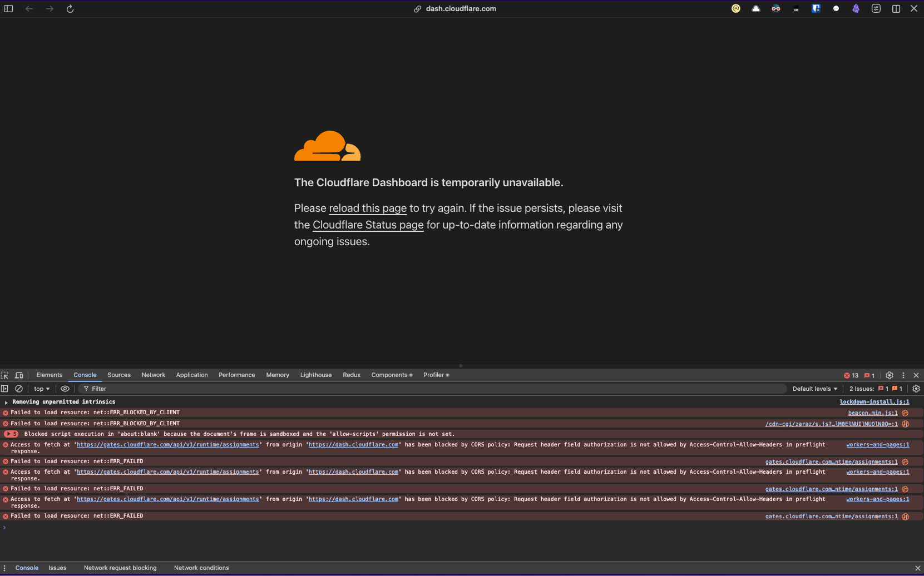The width and height of the screenshot is (924, 576).
Task: Open the Sources tab
Action: [119, 375]
